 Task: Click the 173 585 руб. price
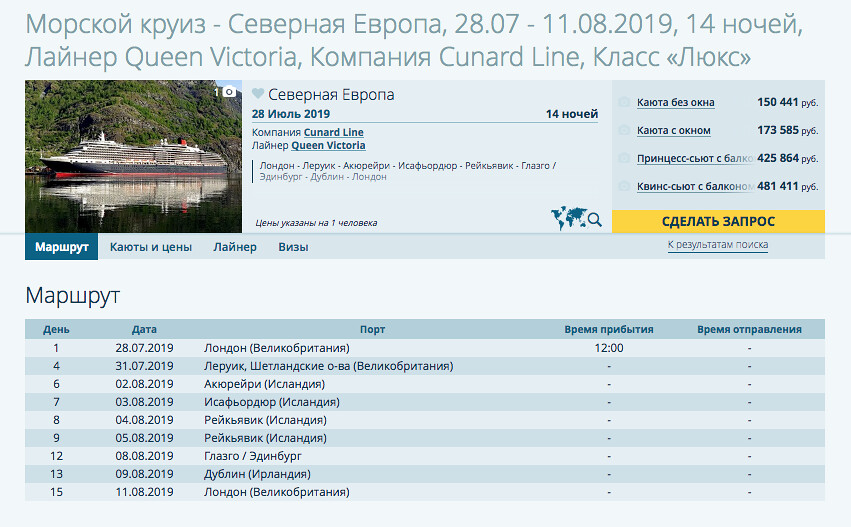[788, 130]
